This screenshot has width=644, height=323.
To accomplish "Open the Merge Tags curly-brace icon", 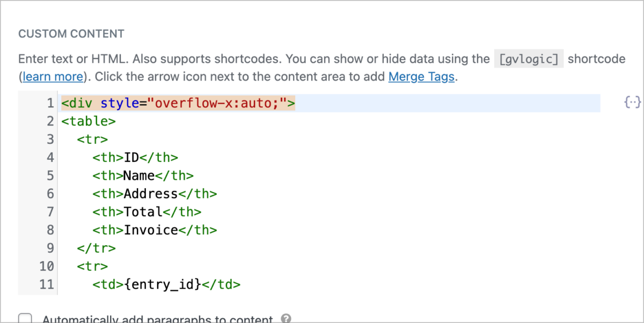I will click(633, 101).
